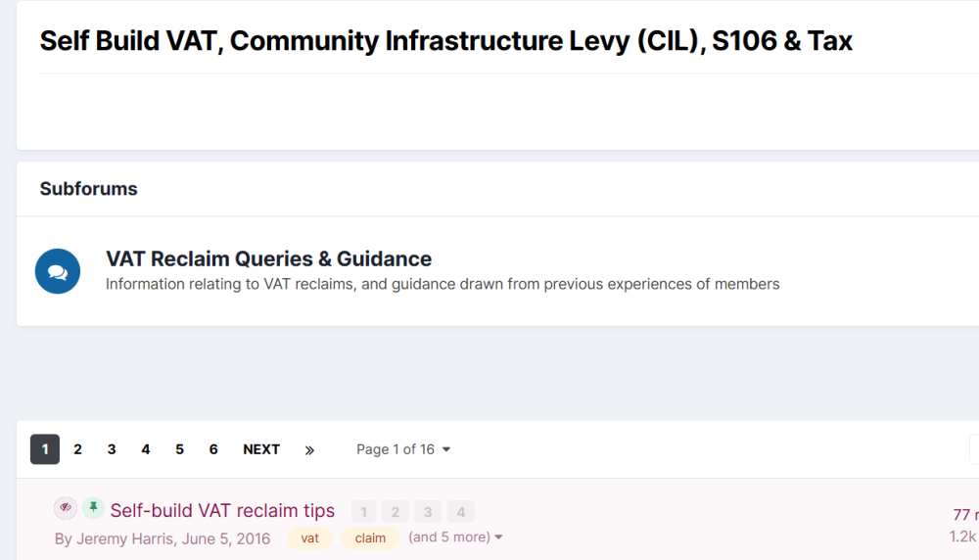Click the hidden-eye icon beside Self-build VAT topic
Image resolution: width=979 pixels, height=560 pixels.
[x=66, y=507]
